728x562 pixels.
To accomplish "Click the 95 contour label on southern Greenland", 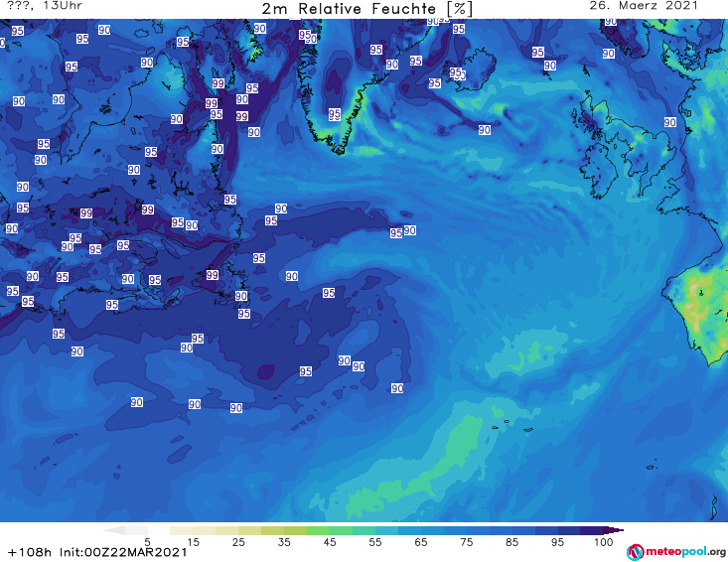I will [335, 114].
